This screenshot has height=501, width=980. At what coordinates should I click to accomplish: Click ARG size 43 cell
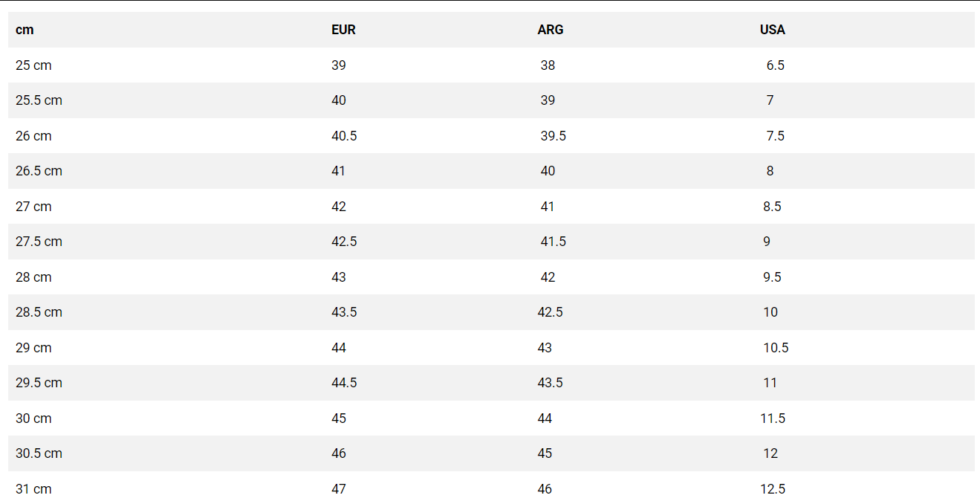point(545,348)
